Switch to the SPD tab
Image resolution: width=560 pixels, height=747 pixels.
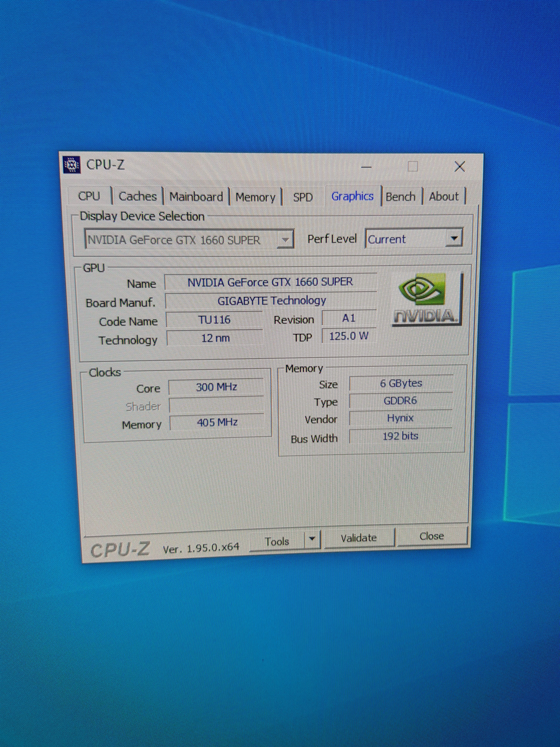click(303, 197)
